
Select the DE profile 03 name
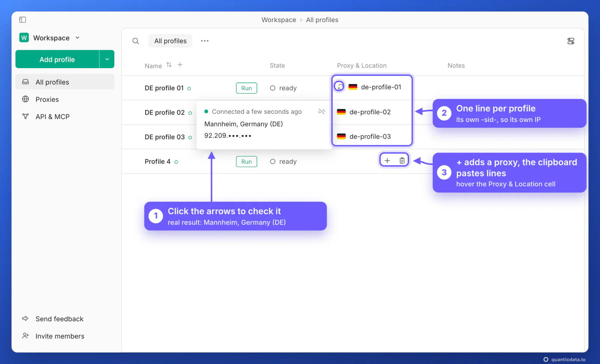coord(165,137)
